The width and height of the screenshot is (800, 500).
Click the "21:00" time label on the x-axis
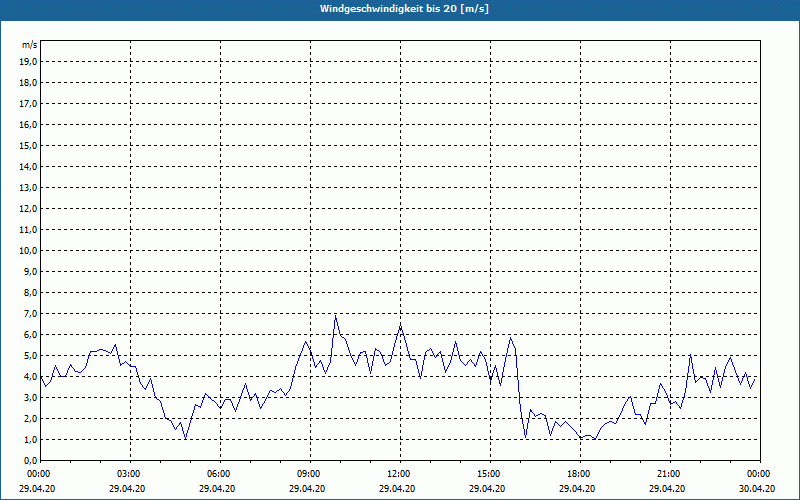pyautogui.click(x=670, y=474)
